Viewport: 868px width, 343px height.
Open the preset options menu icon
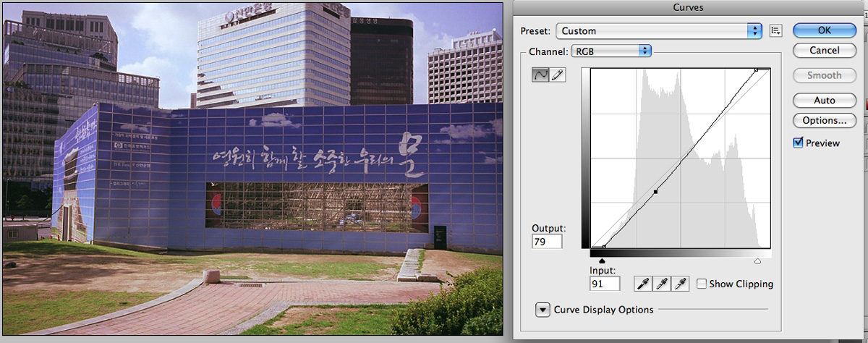click(x=776, y=30)
